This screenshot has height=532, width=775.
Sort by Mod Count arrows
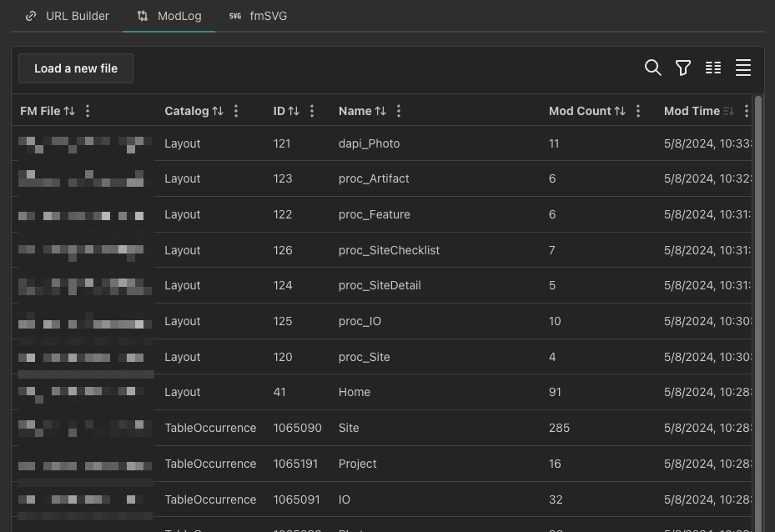[x=620, y=111]
